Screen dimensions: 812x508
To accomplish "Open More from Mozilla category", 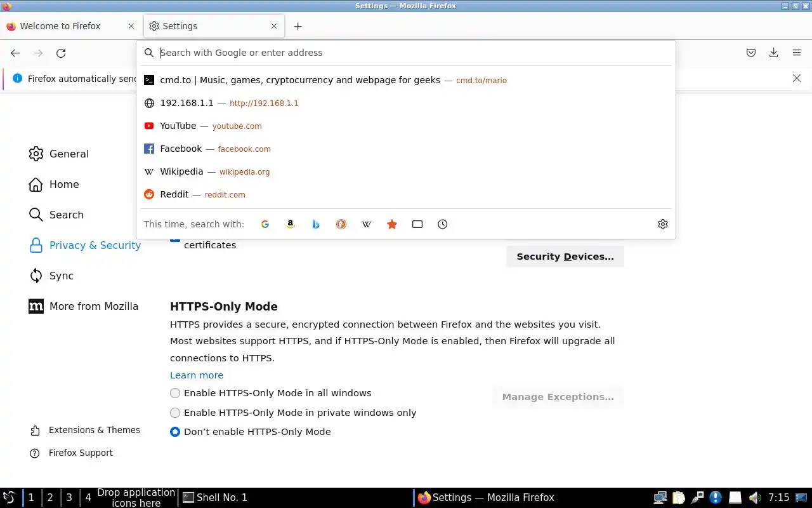I will coord(84,306).
